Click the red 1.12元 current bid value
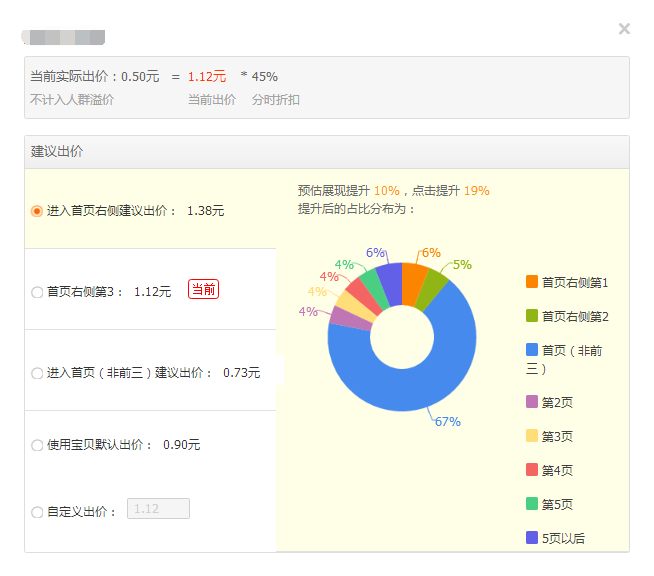Image resolution: width=654 pixels, height=576 pixels. point(207,76)
